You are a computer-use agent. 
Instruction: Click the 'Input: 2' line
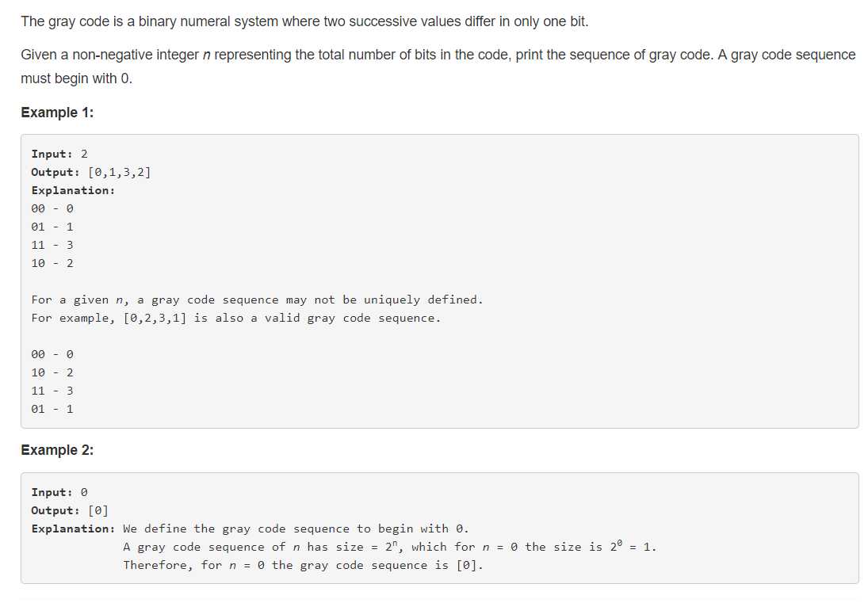click(59, 154)
